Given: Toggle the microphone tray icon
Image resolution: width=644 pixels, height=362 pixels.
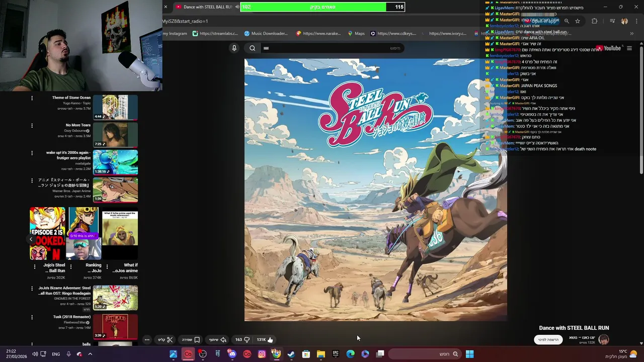Looking at the screenshot, I should (68, 354).
